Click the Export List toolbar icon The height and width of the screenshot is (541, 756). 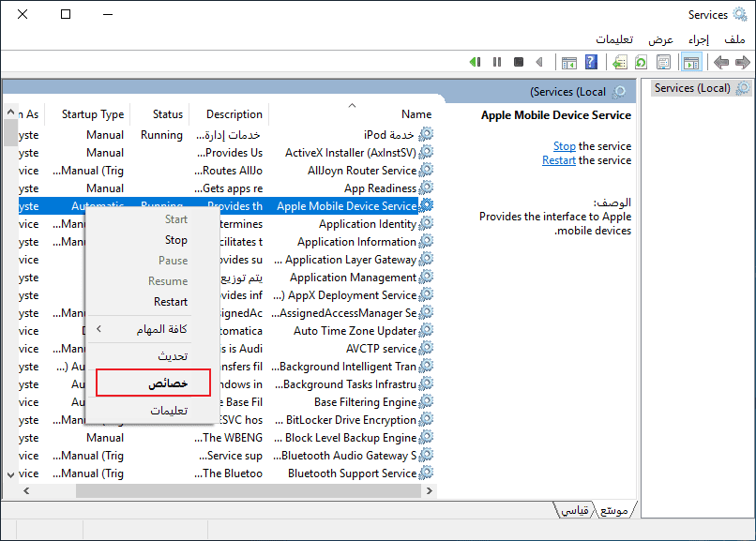(x=620, y=62)
